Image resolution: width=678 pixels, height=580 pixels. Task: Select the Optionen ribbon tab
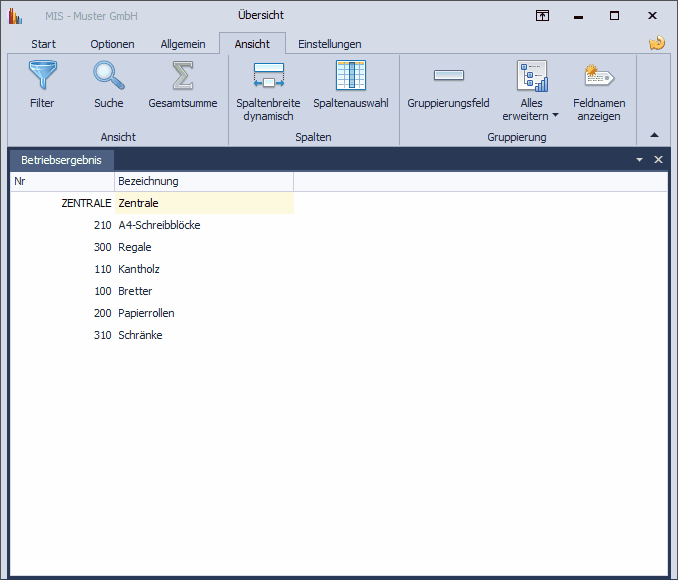pyautogui.click(x=112, y=44)
